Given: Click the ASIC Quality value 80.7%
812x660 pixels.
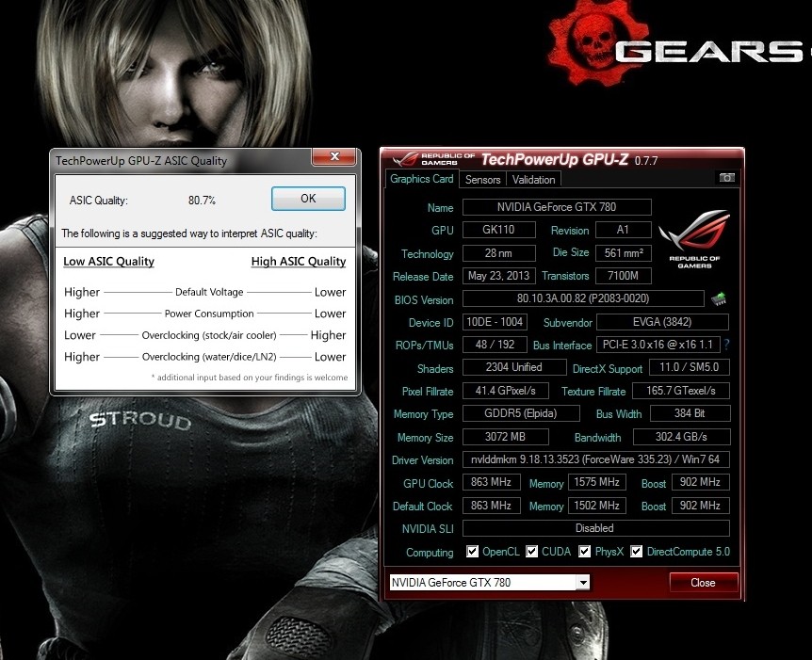Looking at the screenshot, I should click(x=202, y=201).
